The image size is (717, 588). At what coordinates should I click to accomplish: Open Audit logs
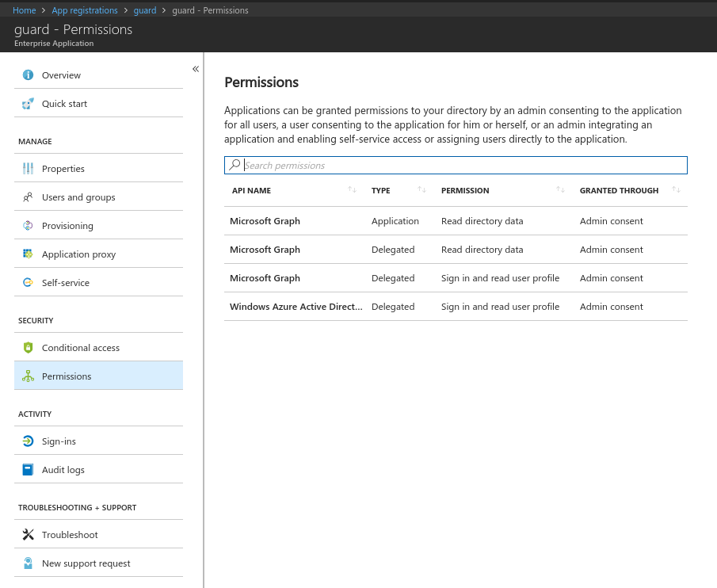[x=98, y=470]
